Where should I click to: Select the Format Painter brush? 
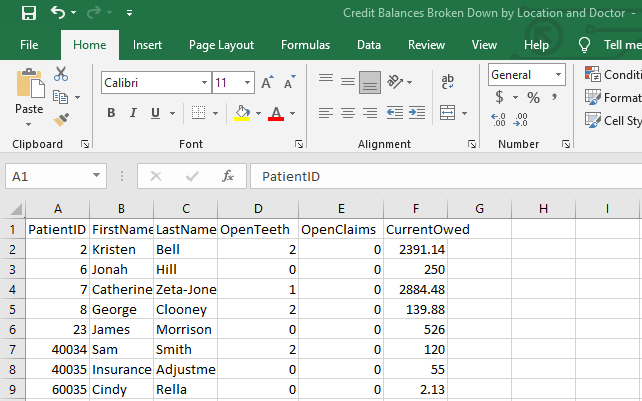point(61,120)
